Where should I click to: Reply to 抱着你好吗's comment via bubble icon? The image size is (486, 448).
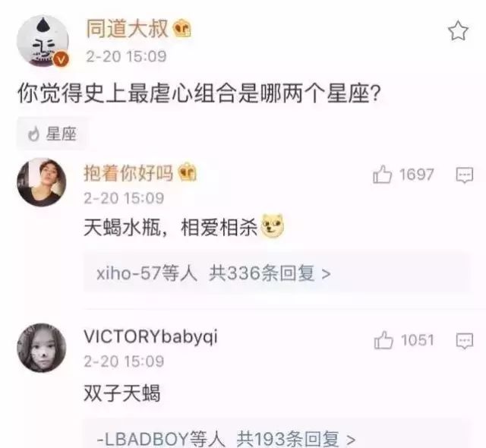pyautogui.click(x=465, y=175)
